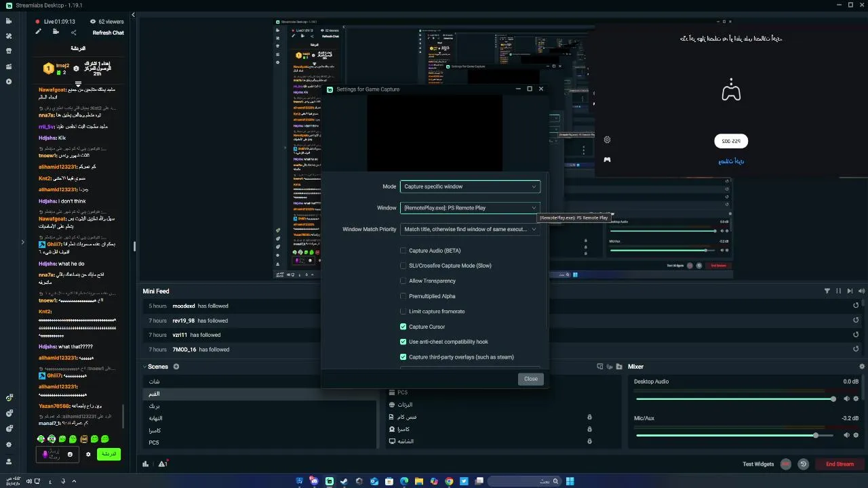Click the add folder icon in Sources
Viewport: 868px width, 488px height.
(x=618, y=367)
